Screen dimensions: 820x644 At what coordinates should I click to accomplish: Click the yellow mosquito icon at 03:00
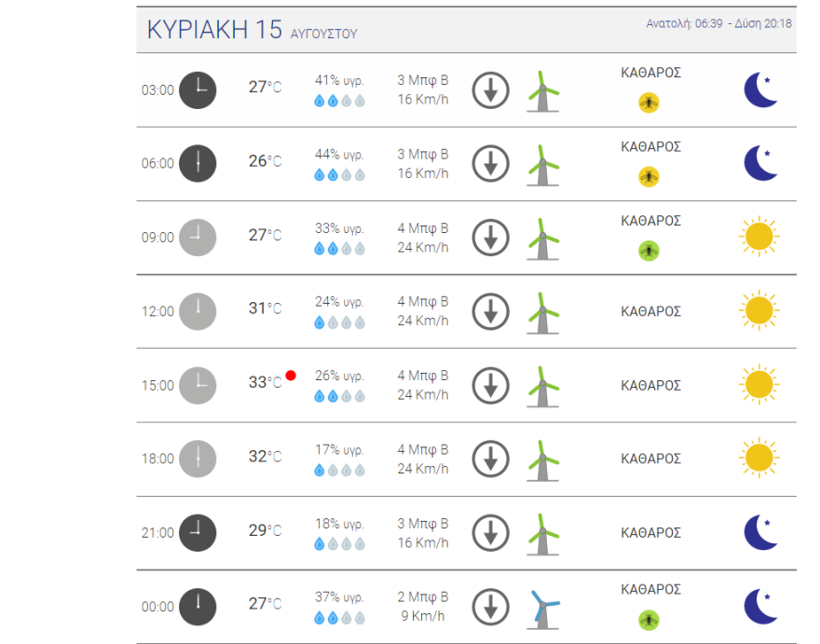click(x=649, y=103)
